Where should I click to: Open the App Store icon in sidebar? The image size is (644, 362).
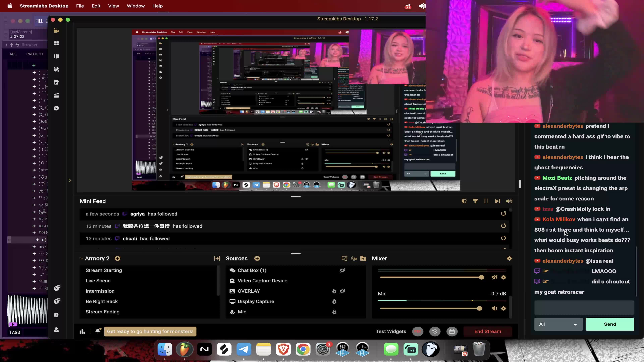[x=56, y=82]
